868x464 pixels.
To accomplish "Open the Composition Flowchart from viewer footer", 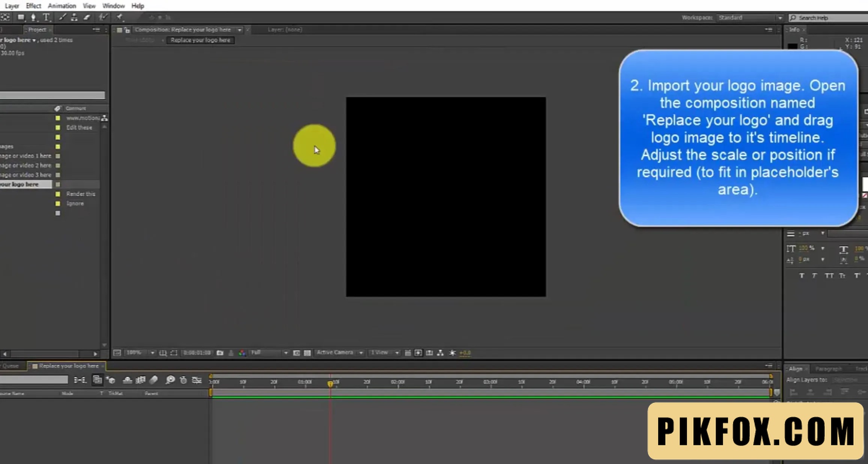I will coord(440,353).
